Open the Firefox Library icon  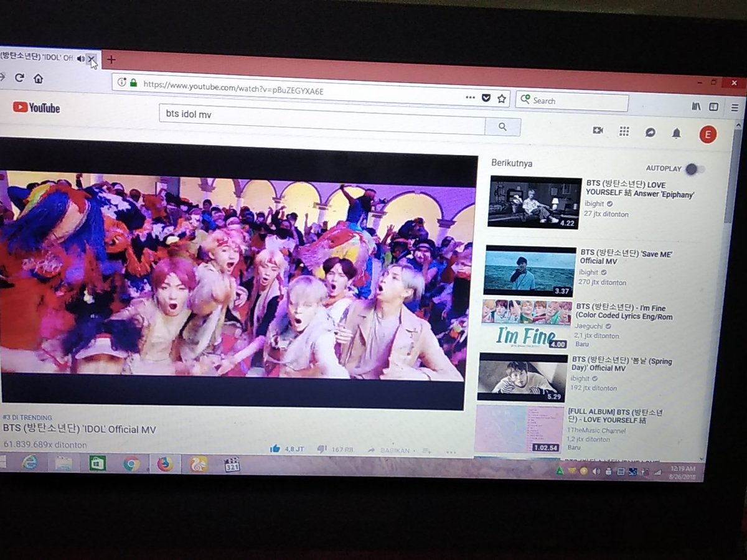click(x=696, y=106)
